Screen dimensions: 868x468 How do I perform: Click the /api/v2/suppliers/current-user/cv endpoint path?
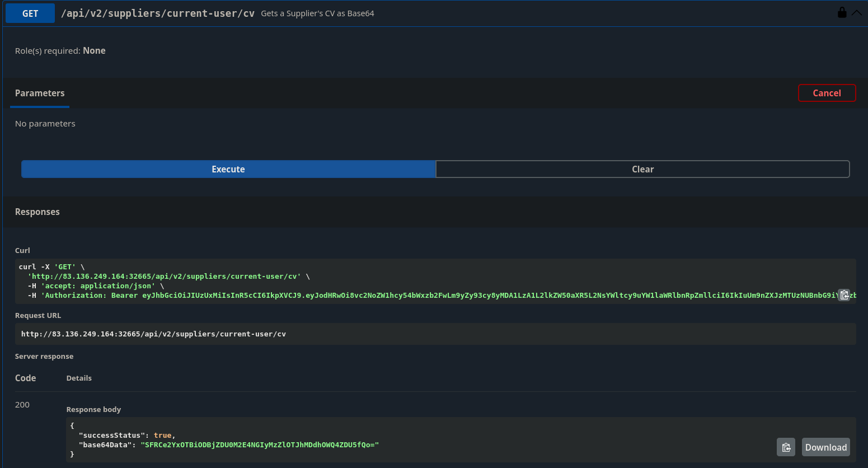tap(158, 13)
